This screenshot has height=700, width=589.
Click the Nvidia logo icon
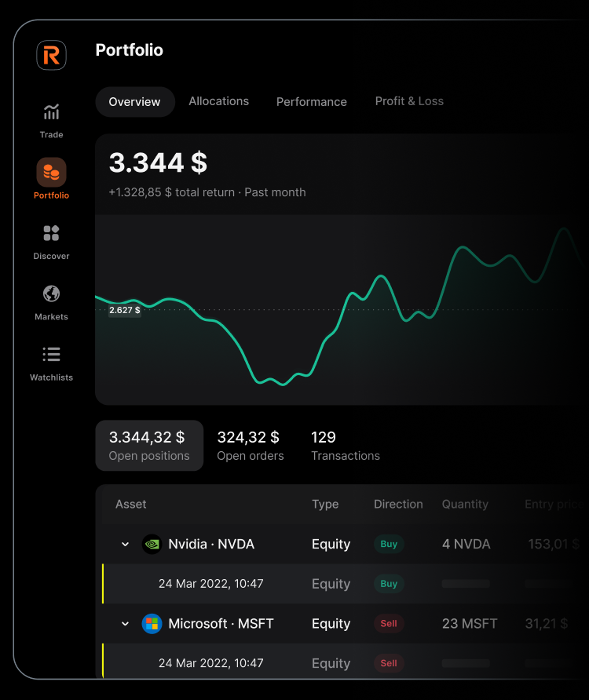coord(152,544)
